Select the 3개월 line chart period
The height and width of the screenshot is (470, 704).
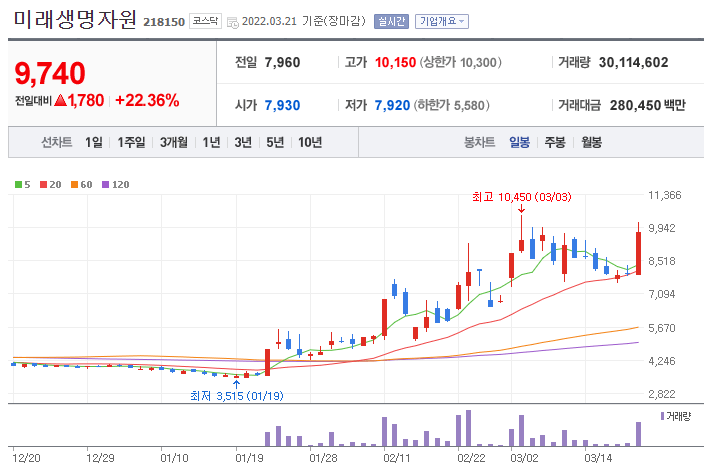tap(174, 142)
